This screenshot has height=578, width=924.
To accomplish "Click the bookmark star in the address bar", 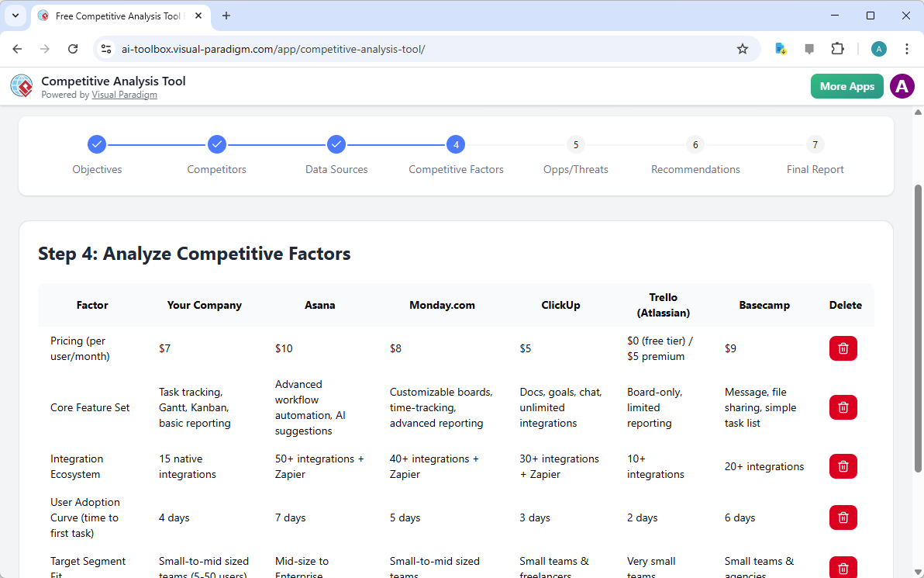I will point(742,48).
